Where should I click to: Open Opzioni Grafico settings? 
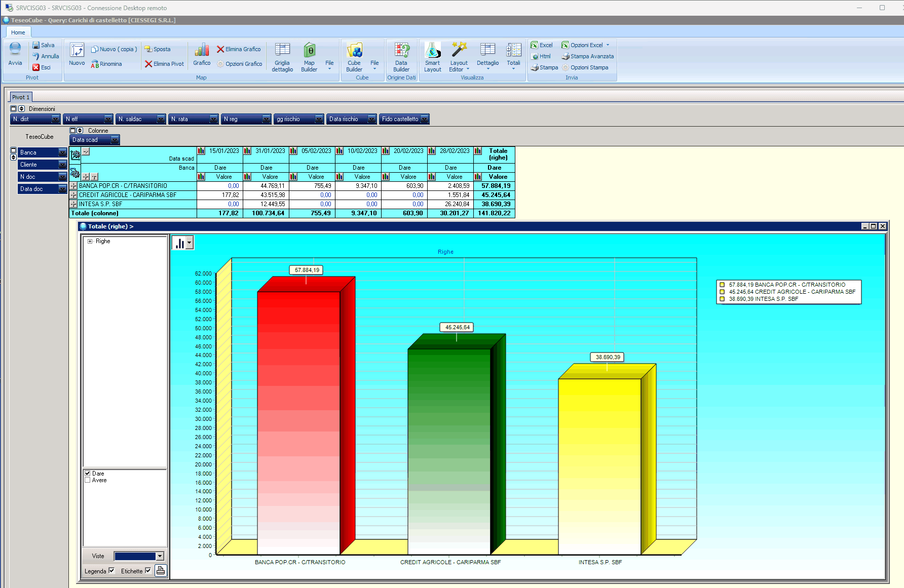coord(240,64)
